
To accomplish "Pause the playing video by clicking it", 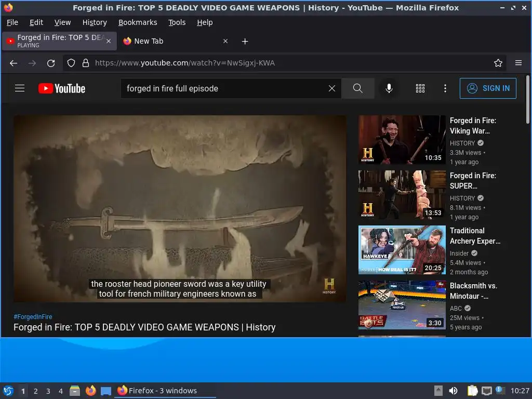I will coord(180,209).
